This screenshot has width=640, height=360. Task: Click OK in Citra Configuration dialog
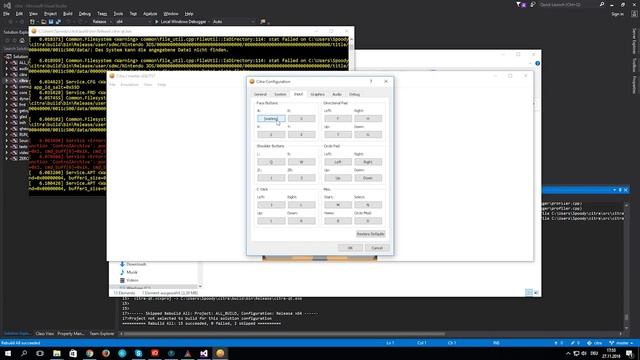point(350,248)
